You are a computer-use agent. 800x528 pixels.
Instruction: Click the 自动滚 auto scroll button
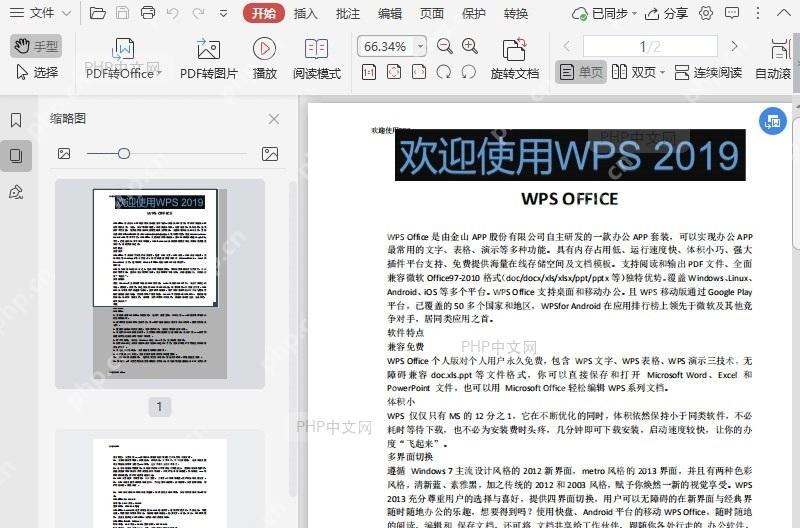773,59
